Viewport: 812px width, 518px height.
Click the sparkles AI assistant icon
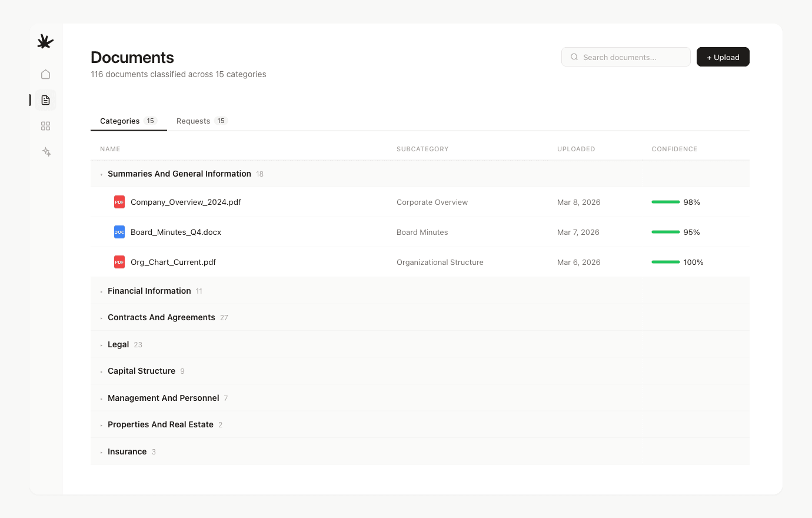(x=45, y=152)
